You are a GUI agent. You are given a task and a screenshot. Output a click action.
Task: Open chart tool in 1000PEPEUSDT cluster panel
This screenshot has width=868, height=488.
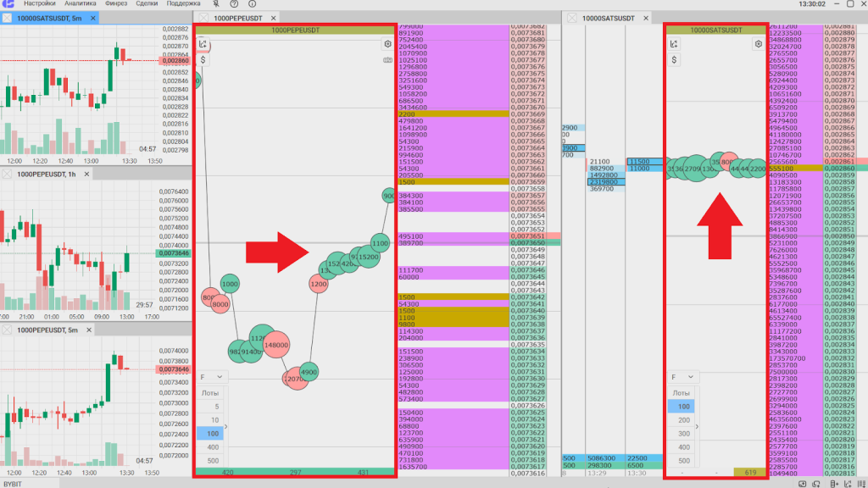(x=203, y=44)
